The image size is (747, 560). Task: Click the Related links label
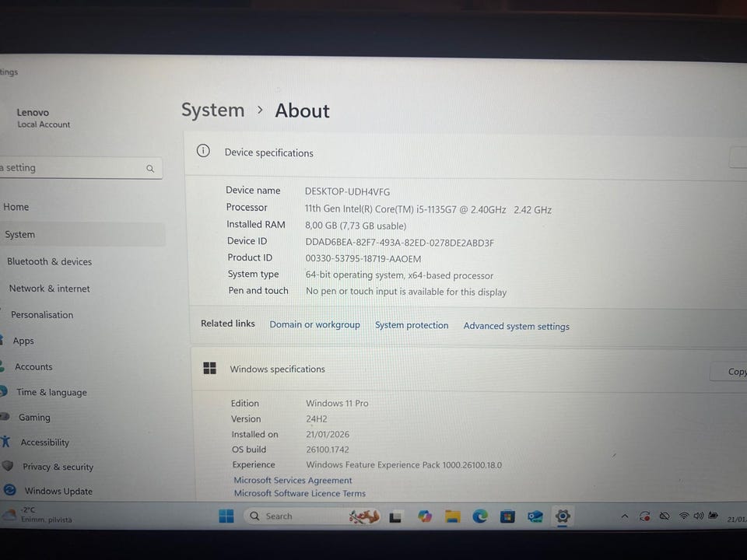(x=228, y=324)
